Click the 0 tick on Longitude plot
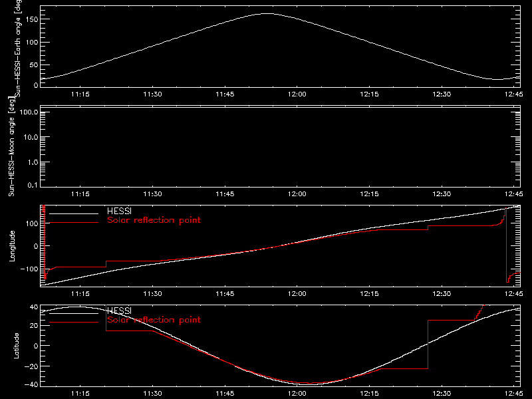The height and width of the screenshot is (399, 532). 36,246
